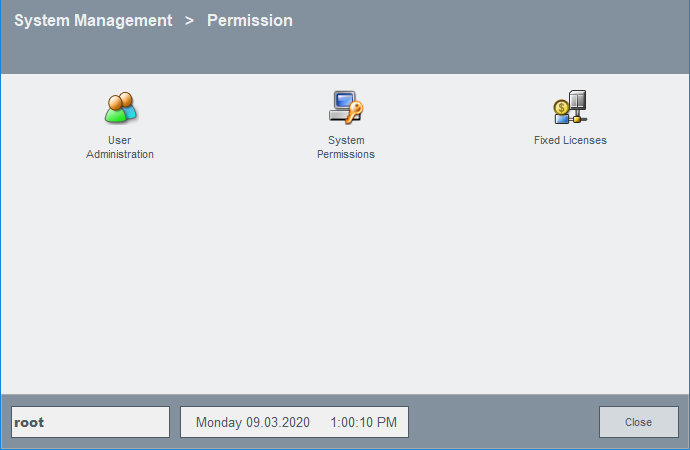The width and height of the screenshot is (690, 450).
Task: Click the monitor in System Permissions icon
Action: coord(342,100)
